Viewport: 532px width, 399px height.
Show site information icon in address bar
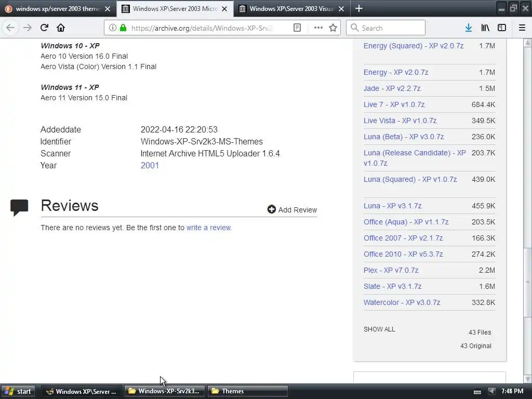click(x=113, y=28)
